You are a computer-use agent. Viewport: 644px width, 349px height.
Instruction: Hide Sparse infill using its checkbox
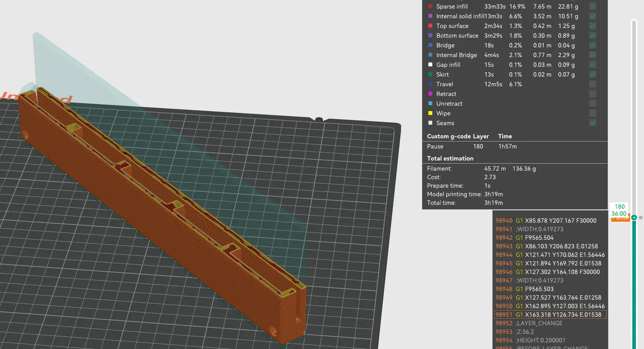[x=592, y=6]
